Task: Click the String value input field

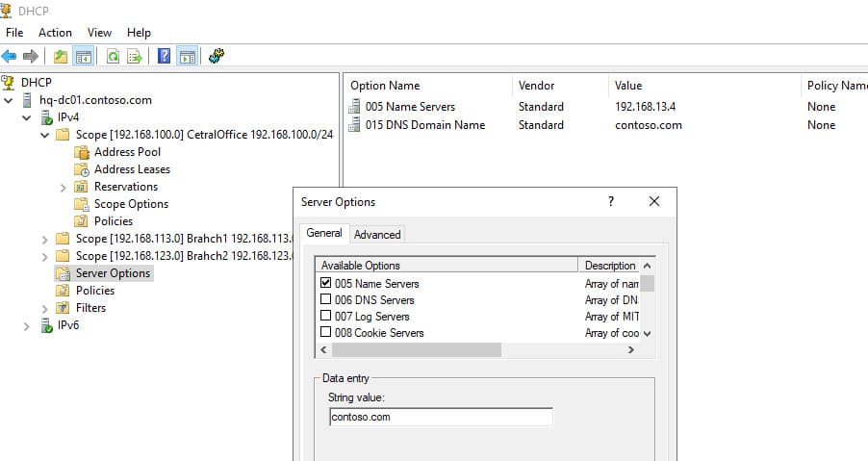Action: tap(440, 418)
